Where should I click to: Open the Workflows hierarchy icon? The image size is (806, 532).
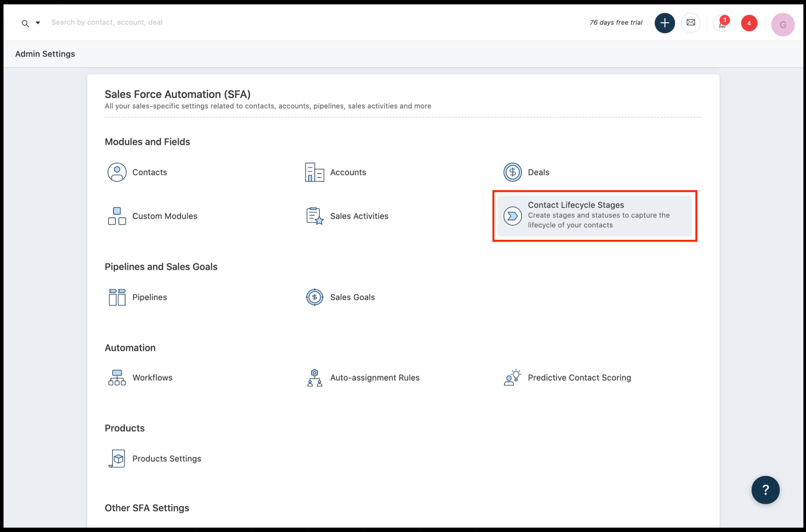(117, 378)
